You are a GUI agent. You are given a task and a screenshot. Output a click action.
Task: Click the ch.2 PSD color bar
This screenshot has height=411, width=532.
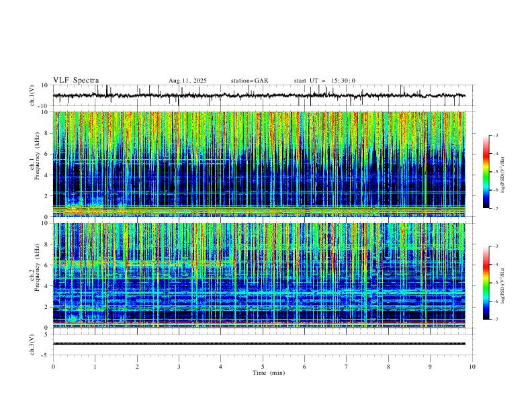point(486,283)
